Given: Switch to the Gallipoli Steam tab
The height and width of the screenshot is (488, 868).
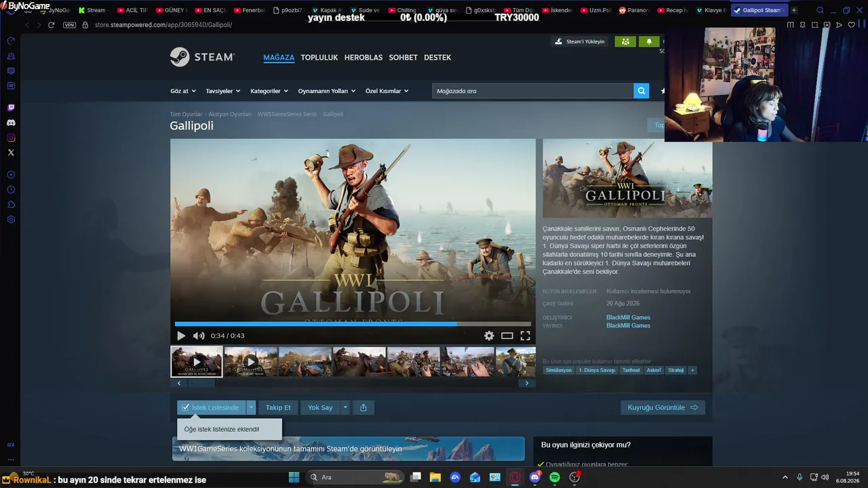Looking at the screenshot, I should [x=759, y=10].
